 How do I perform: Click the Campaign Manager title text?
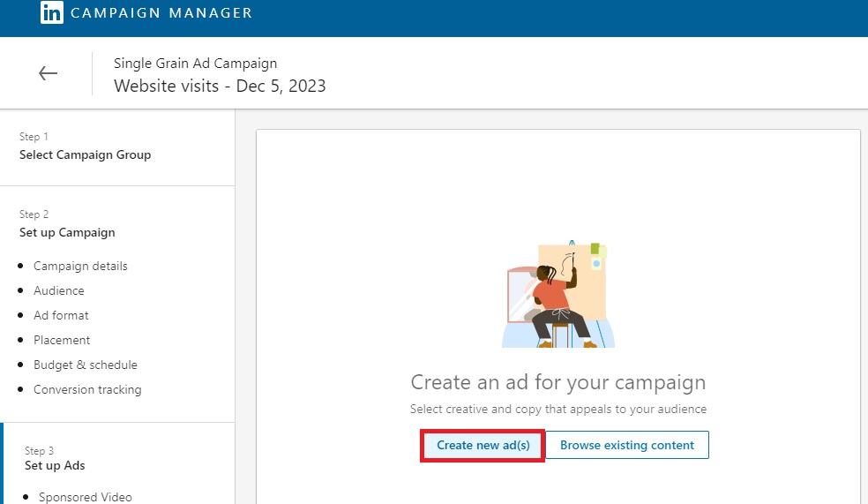click(161, 12)
